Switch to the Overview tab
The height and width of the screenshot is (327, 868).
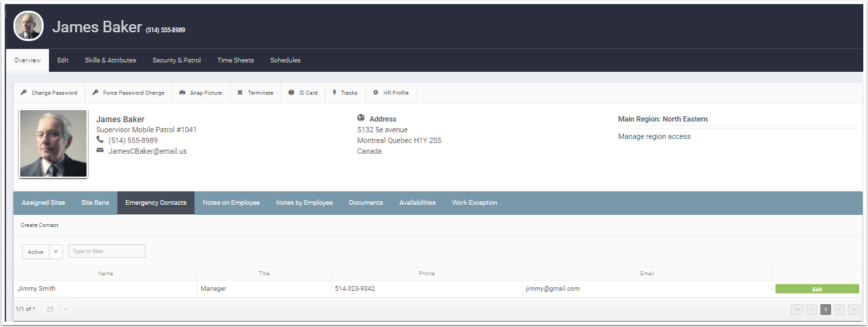[28, 60]
